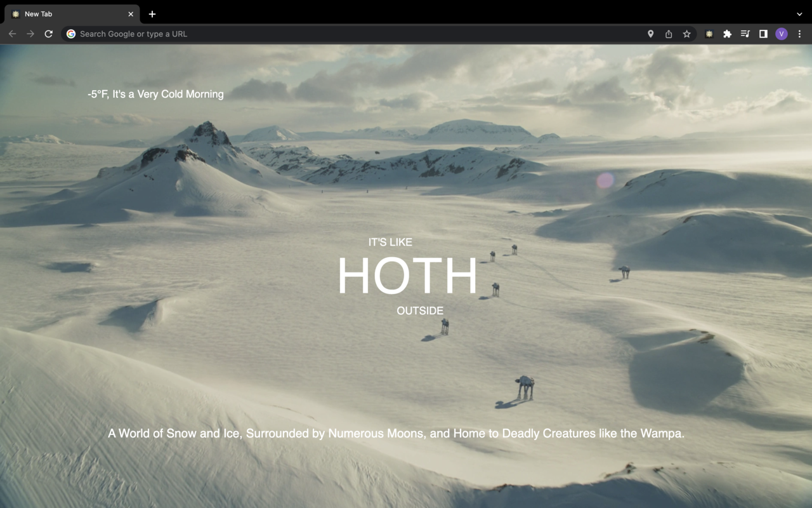Open the purple V profile avatar
This screenshot has height=508, width=812.
(x=781, y=34)
